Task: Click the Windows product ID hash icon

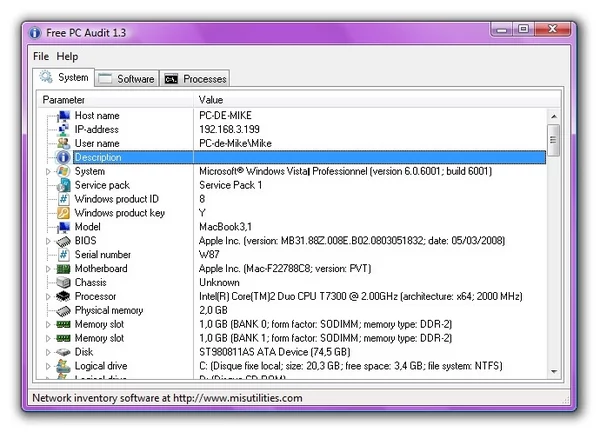Action: [x=64, y=199]
